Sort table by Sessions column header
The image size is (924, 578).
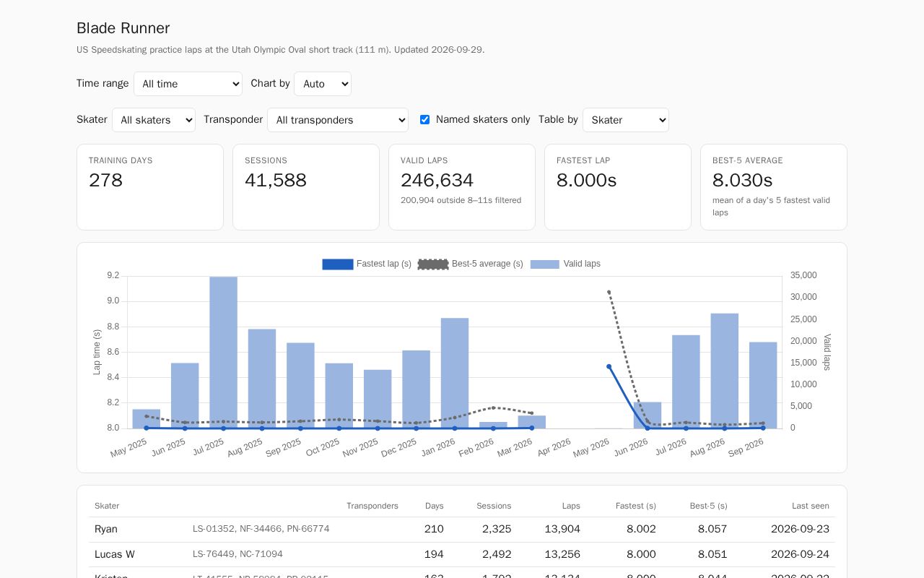pyautogui.click(x=494, y=506)
